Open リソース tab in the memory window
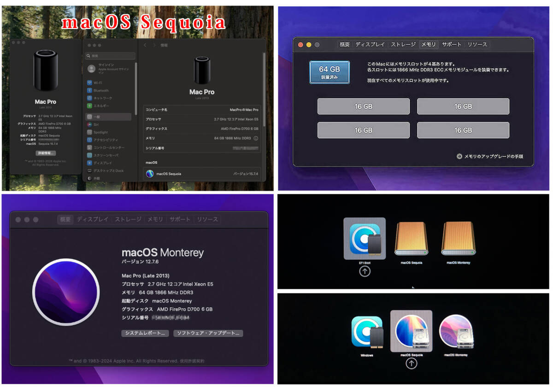553x392 pixels. (477, 44)
